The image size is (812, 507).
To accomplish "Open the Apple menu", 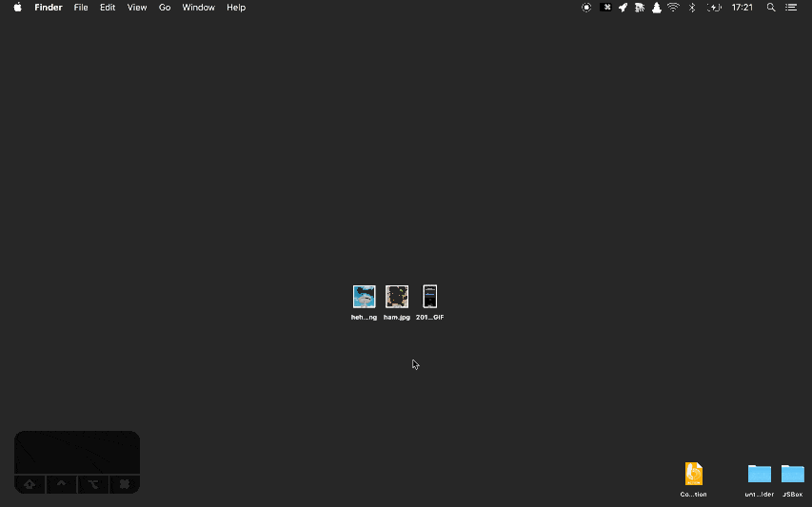I will 17,8.
